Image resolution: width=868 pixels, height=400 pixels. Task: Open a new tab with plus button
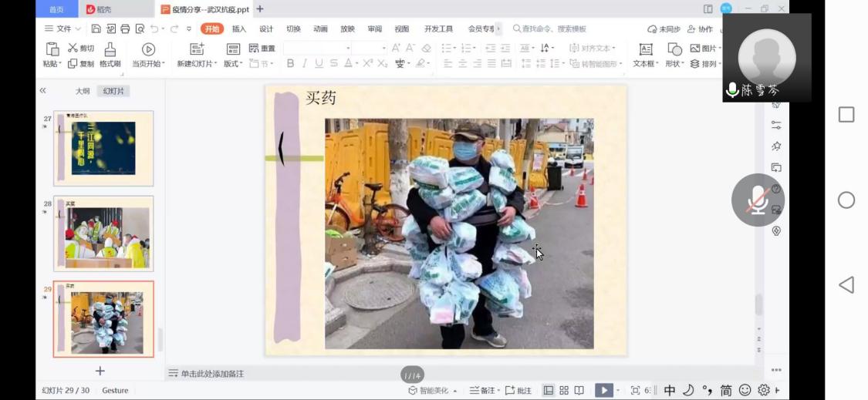260,8
